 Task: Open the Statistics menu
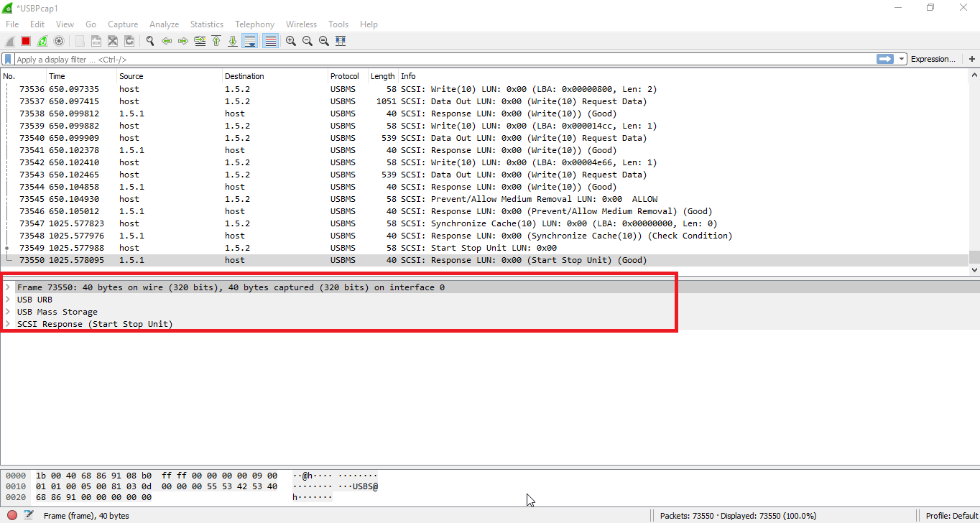(206, 24)
